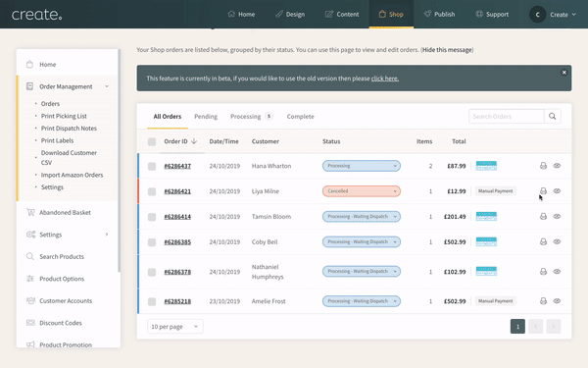View order #6286421 with the eye icon
Image resolution: width=588 pixels, height=368 pixels.
tap(557, 190)
